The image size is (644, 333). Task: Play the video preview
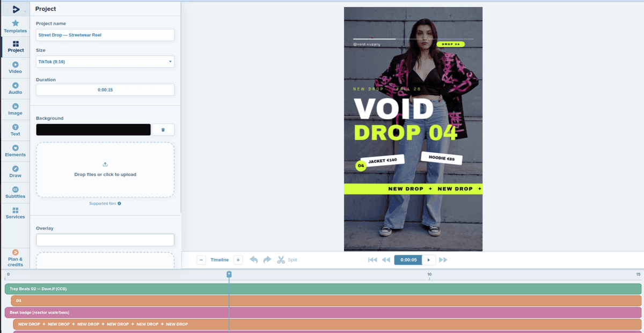[428, 260]
